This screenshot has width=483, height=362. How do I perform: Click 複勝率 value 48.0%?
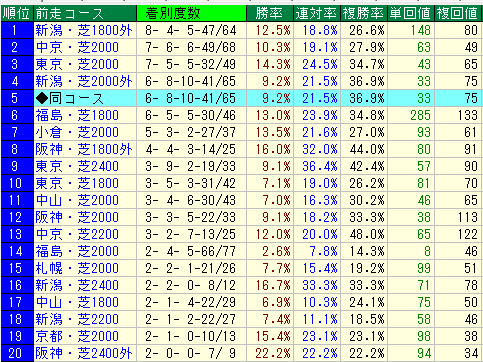pyautogui.click(x=367, y=235)
